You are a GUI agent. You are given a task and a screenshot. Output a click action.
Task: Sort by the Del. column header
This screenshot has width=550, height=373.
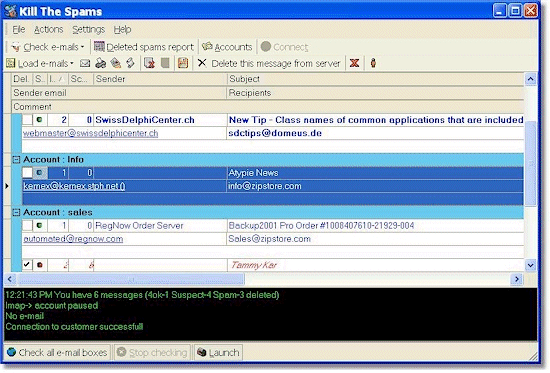click(x=22, y=79)
